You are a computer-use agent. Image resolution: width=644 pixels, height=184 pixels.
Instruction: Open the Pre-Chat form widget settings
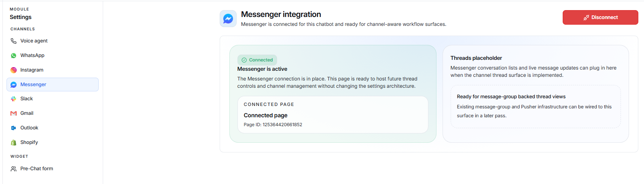coord(53,169)
